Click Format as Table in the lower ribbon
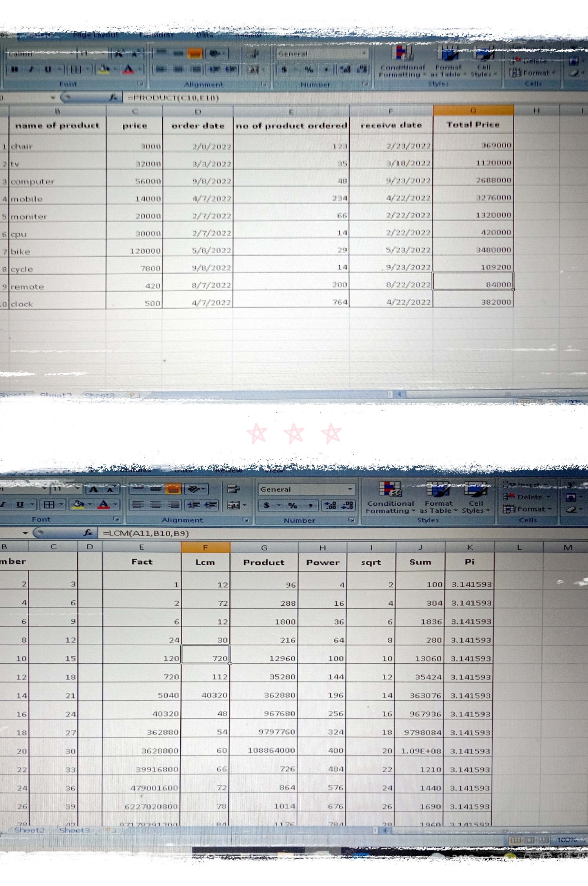Image resolution: width=588 pixels, height=886 pixels. pyautogui.click(x=438, y=497)
